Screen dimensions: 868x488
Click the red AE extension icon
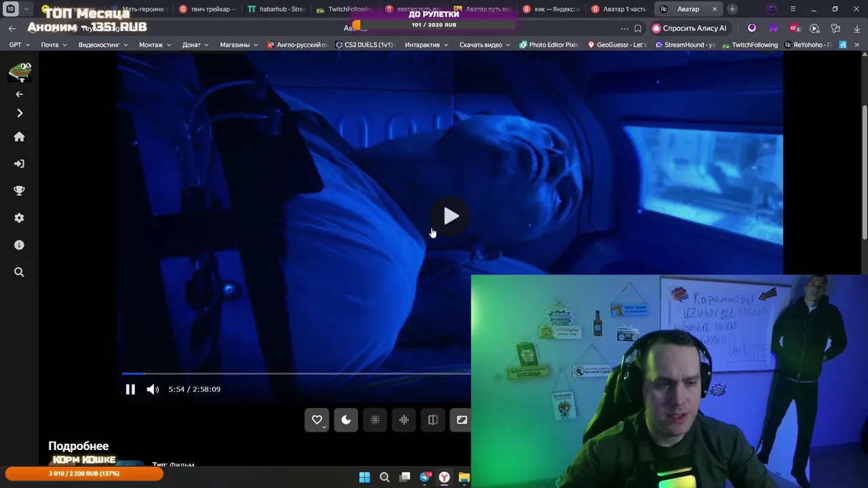[794, 28]
